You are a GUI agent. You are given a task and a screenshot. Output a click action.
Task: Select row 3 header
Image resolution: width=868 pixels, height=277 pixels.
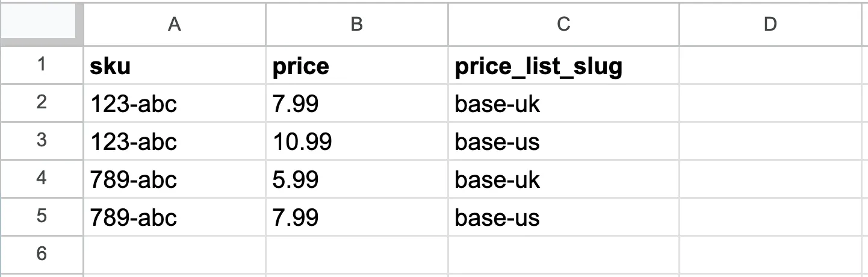click(x=42, y=141)
